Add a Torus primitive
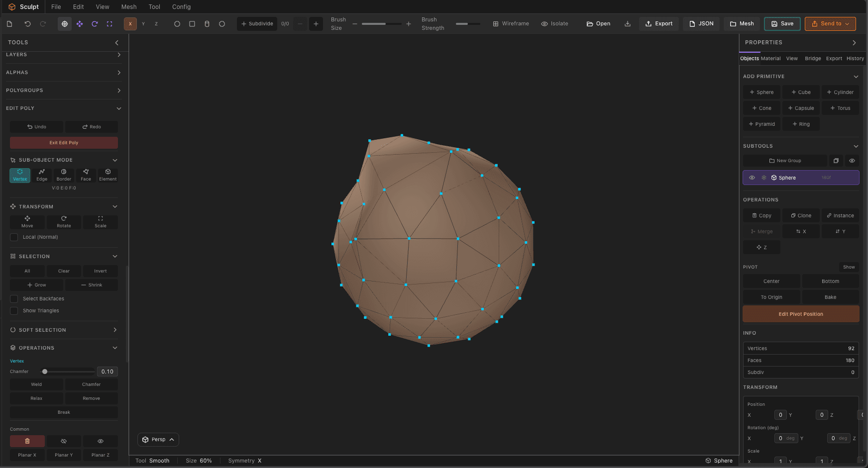Image resolution: width=868 pixels, height=468 pixels. point(840,108)
